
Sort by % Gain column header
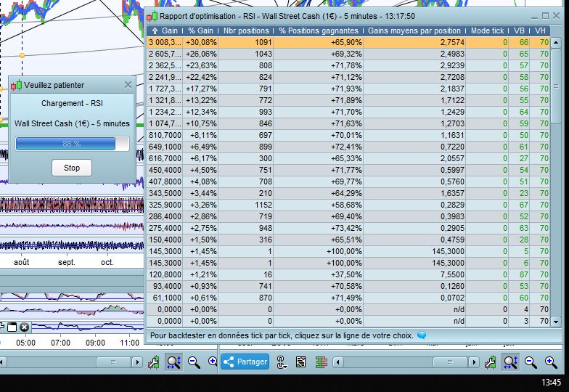click(200, 30)
